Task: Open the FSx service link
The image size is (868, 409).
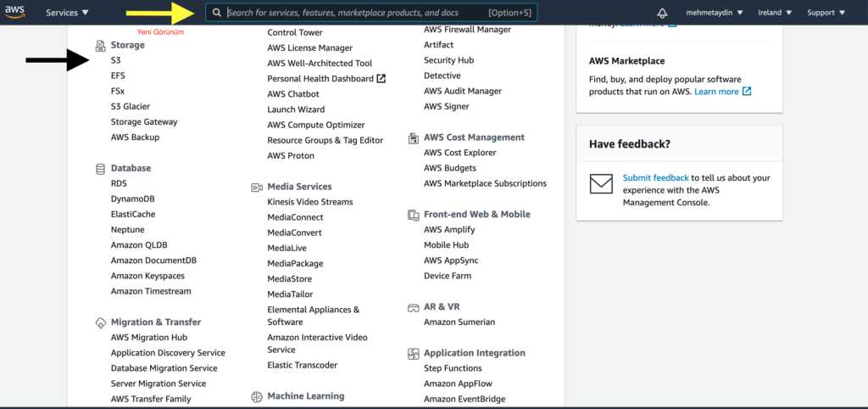Action: point(117,92)
